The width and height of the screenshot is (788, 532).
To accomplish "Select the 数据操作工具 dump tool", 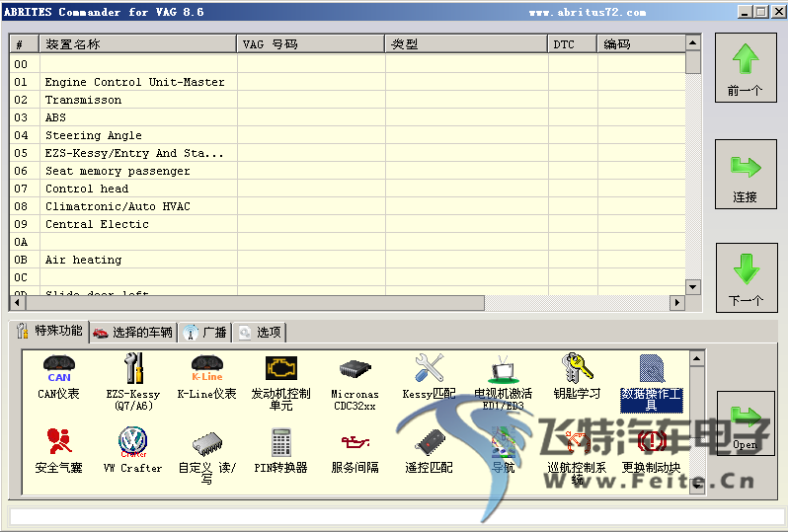I will pyautogui.click(x=652, y=383).
